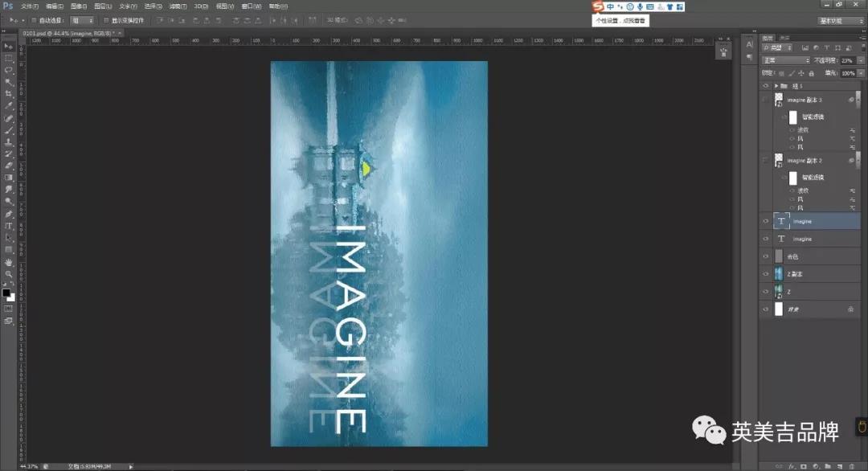The image size is (868, 471).
Task: Open the 窗口(W) menu
Action: point(252,6)
